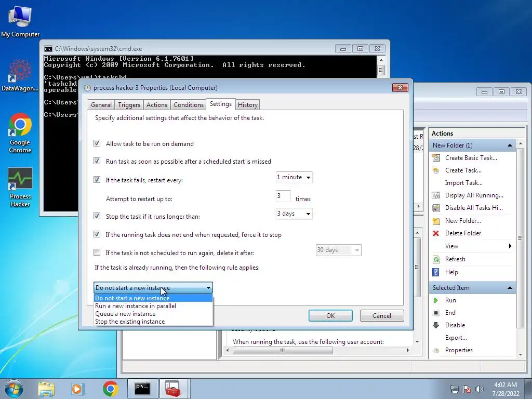
Task: Click the green Run arrow icon
Action: tap(436, 300)
